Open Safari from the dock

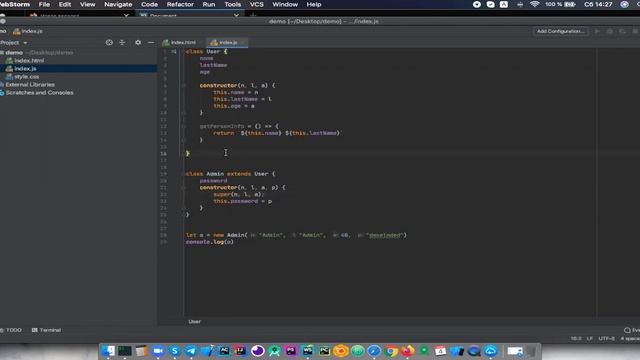coord(374,351)
